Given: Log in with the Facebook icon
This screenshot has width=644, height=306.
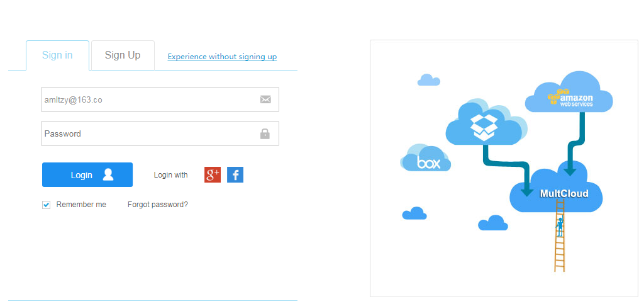Looking at the screenshot, I should click(x=235, y=175).
